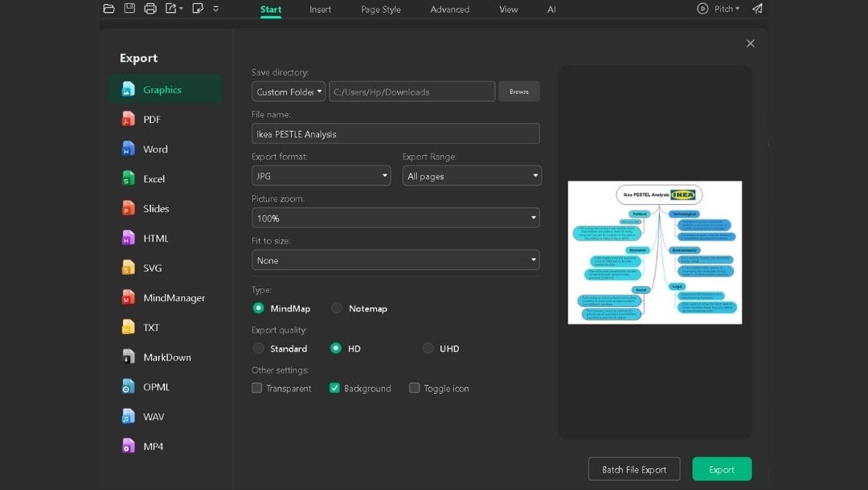Click the printer icon in toolbar
868x490 pixels.
point(150,8)
